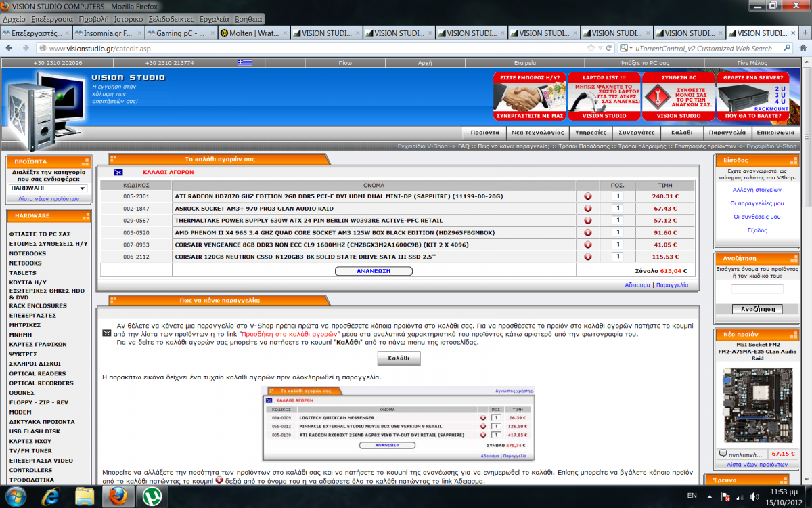Click the RACKMOUNT server banner
Screen dimensions: 812x508
[x=752, y=96]
